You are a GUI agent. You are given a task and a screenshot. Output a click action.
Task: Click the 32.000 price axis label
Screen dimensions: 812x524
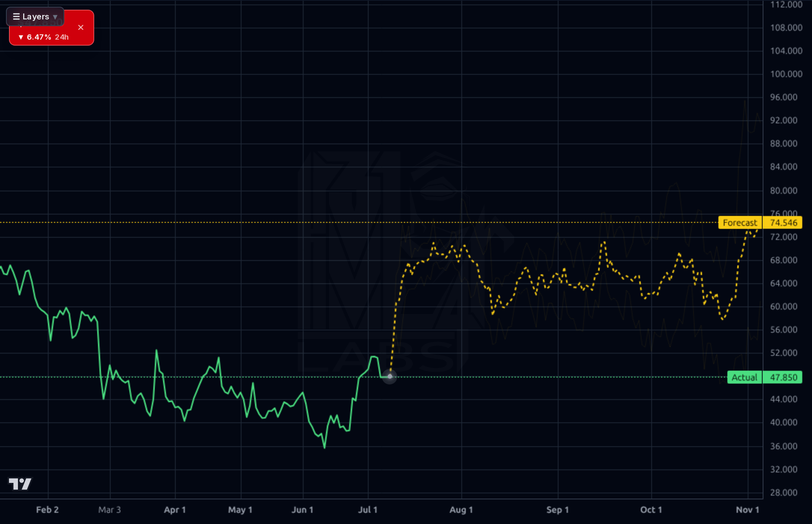pyautogui.click(x=784, y=469)
